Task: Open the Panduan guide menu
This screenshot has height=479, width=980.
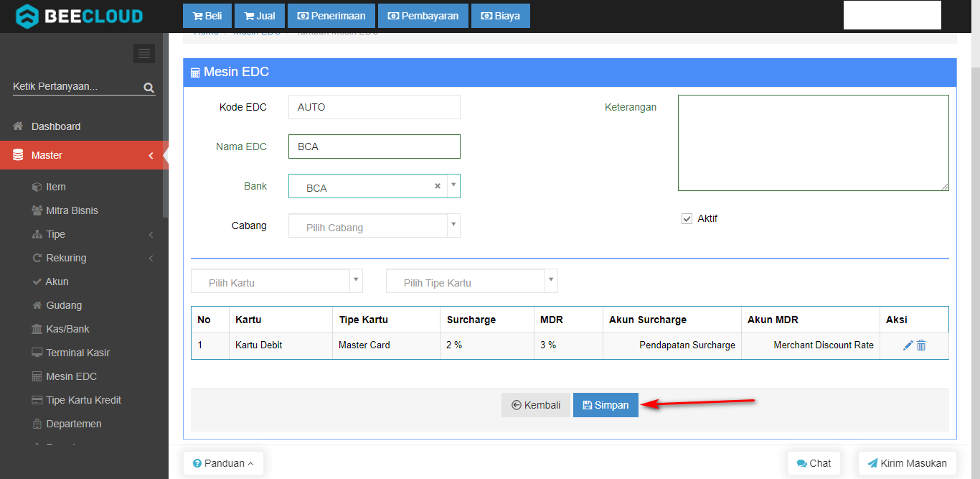Action: (x=223, y=463)
